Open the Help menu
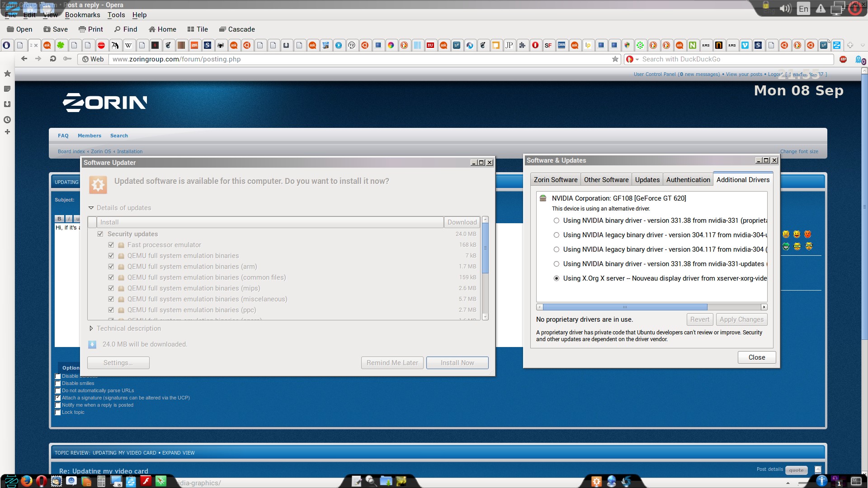 [139, 15]
